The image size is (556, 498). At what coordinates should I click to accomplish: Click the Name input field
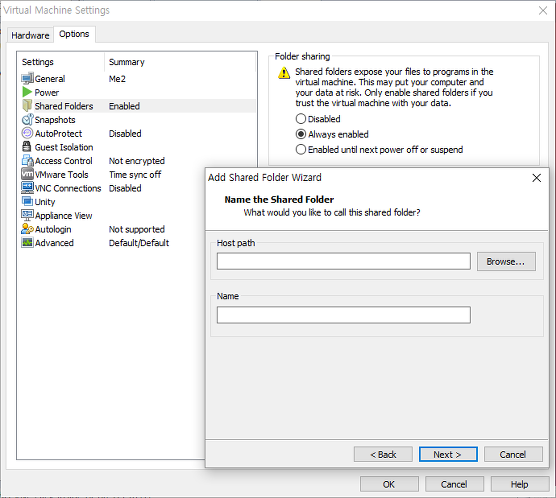click(344, 315)
